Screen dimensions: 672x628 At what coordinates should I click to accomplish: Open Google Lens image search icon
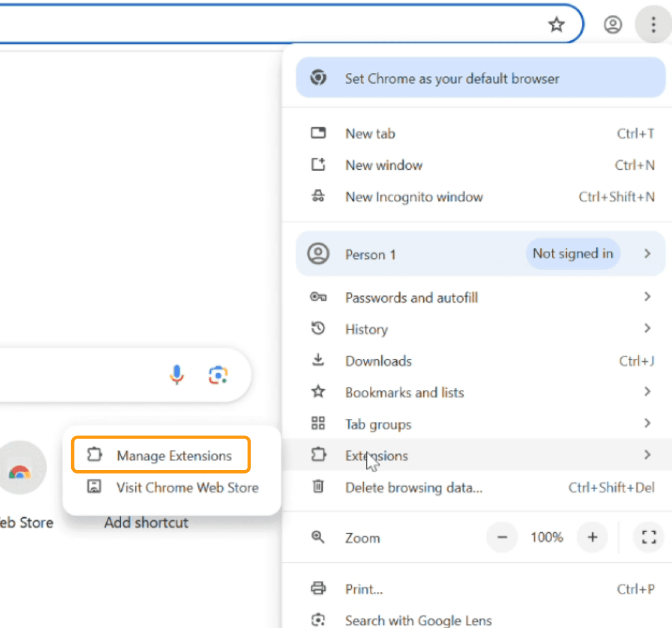click(x=218, y=375)
